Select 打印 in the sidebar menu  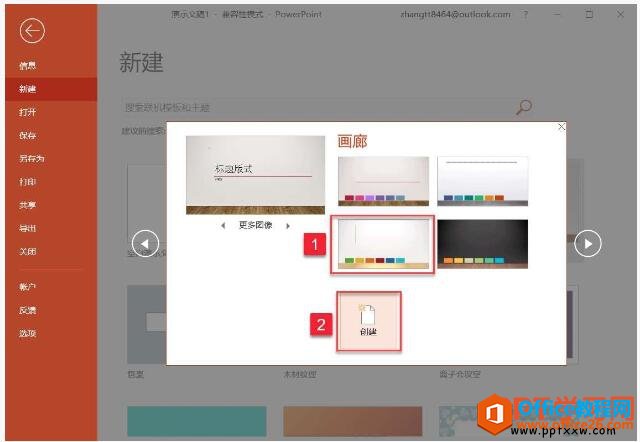27,182
